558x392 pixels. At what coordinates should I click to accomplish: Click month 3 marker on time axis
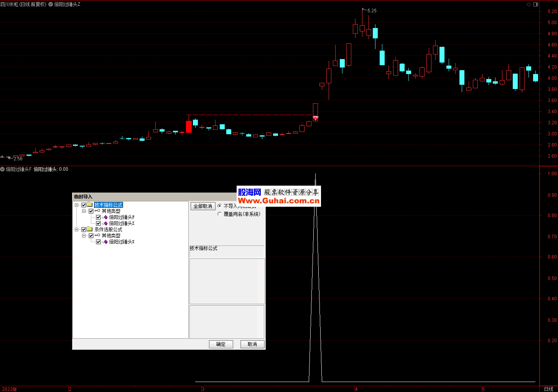203,389
